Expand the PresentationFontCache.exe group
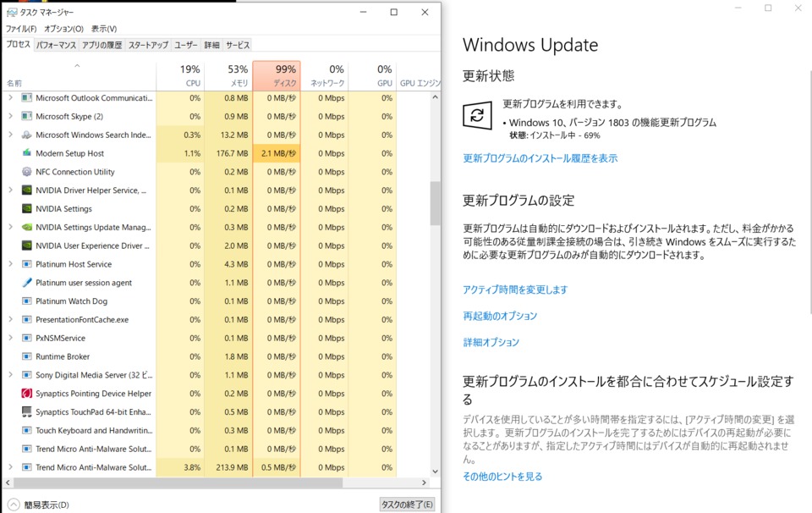The width and height of the screenshot is (812, 513). click(10, 319)
